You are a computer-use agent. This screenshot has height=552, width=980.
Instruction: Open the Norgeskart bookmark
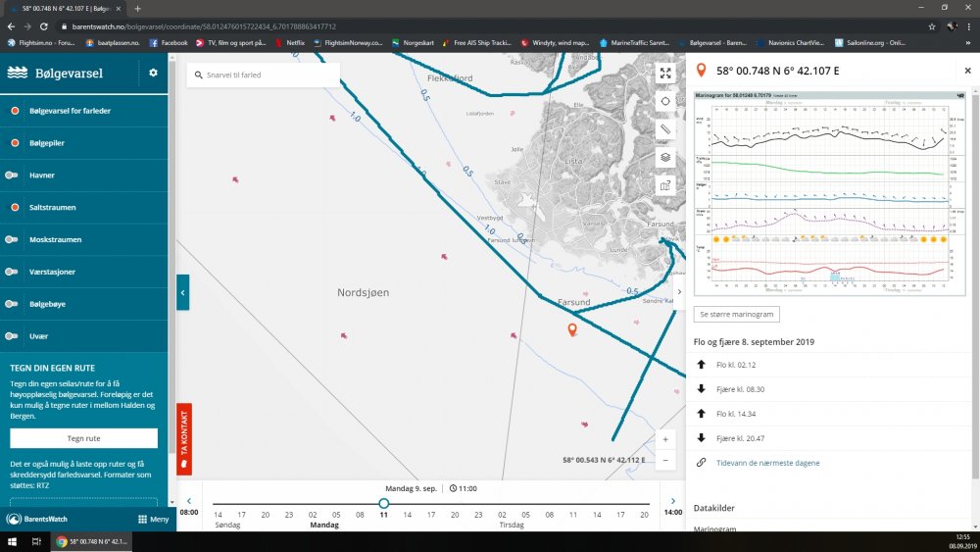click(x=413, y=43)
